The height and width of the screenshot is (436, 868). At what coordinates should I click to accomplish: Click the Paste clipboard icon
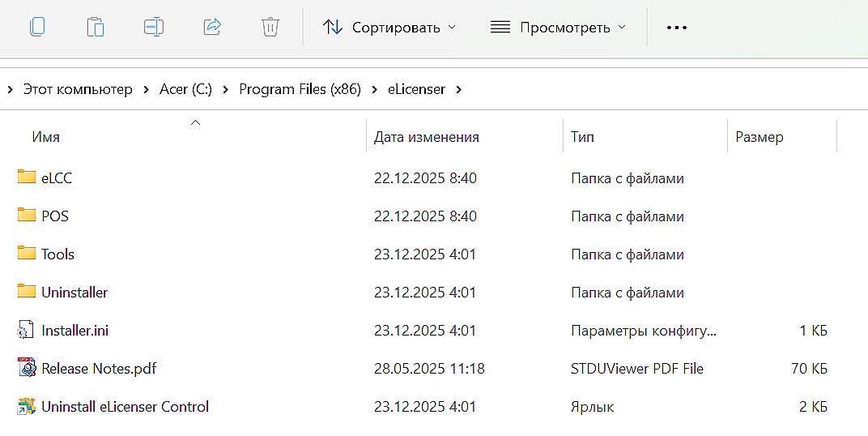pyautogui.click(x=96, y=27)
